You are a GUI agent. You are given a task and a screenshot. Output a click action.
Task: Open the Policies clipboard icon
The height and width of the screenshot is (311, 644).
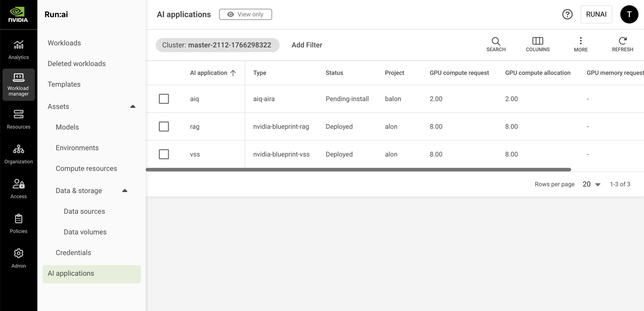tap(18, 219)
